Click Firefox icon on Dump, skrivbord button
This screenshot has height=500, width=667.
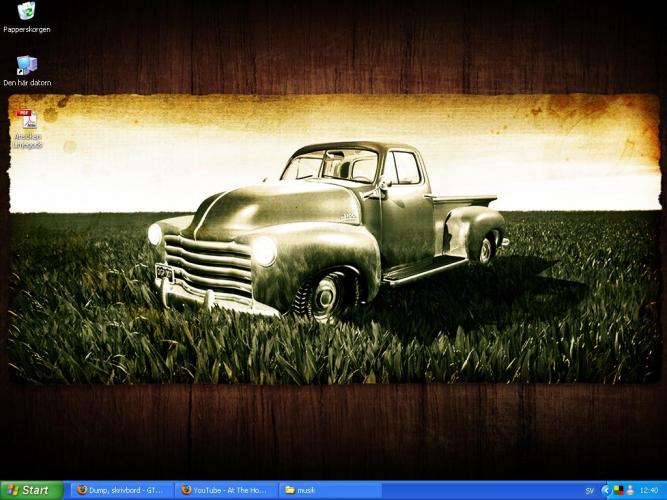(x=82, y=490)
